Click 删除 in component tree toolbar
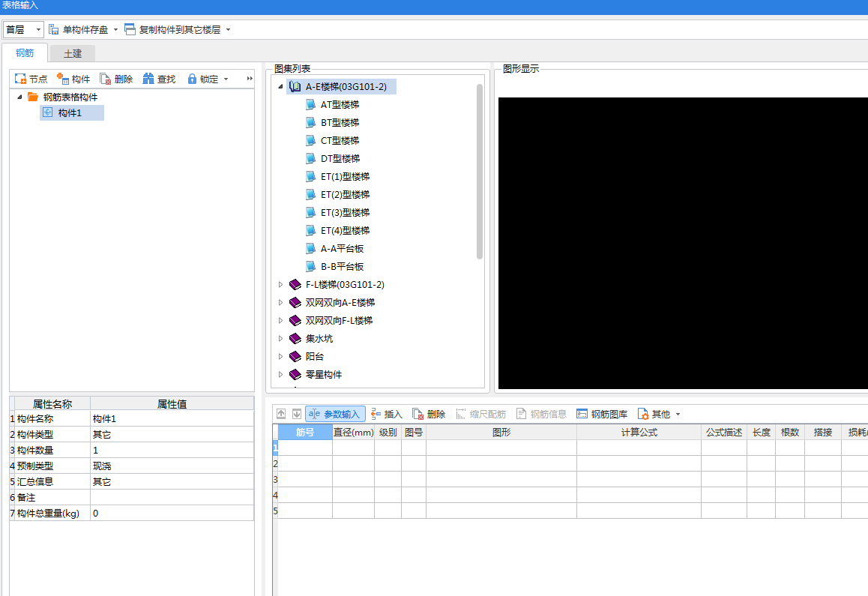 click(x=116, y=79)
